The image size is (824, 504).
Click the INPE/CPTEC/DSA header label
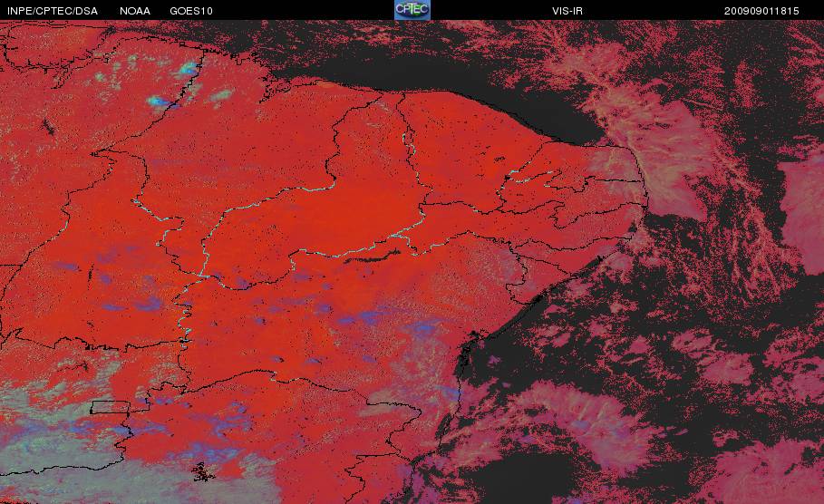(53, 11)
